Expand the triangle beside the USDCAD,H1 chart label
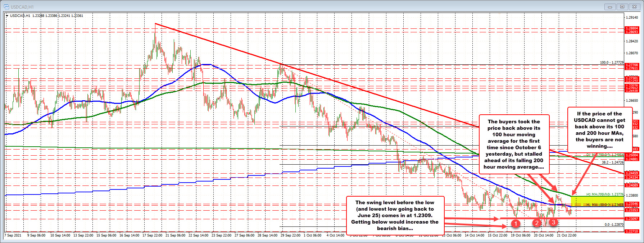This screenshot has height=243, width=644. click(7, 16)
